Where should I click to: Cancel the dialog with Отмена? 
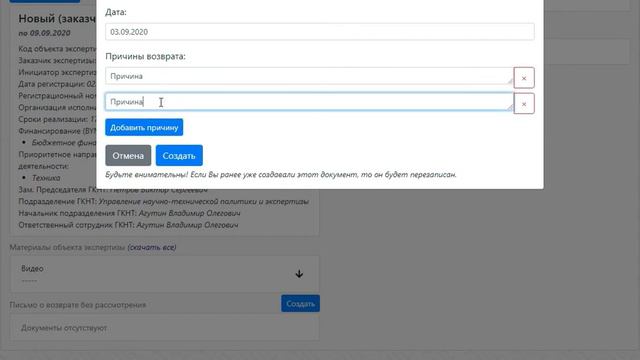point(128,156)
